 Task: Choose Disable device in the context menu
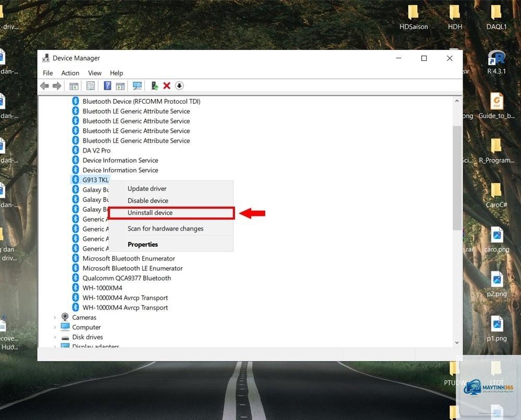(x=171, y=200)
